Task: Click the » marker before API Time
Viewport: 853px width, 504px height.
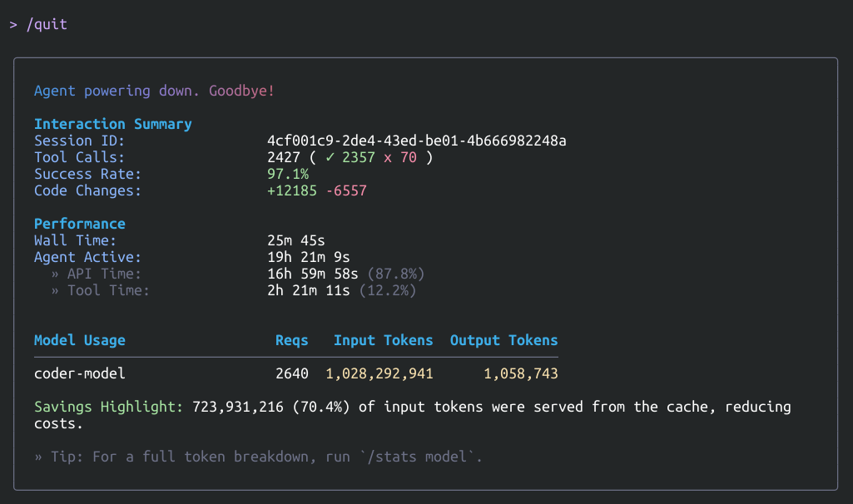Action: point(55,274)
